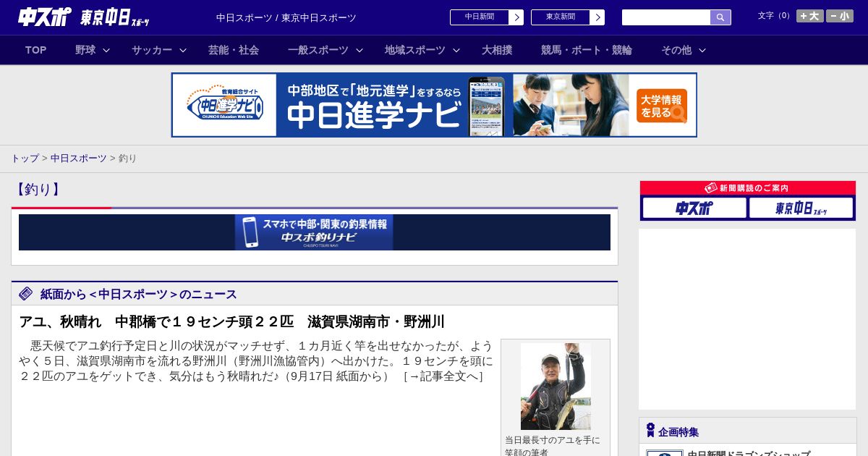Viewport: 868px width, 456px height.
Task: Click the newspaper icon beside 紙面から
Action: (26, 293)
